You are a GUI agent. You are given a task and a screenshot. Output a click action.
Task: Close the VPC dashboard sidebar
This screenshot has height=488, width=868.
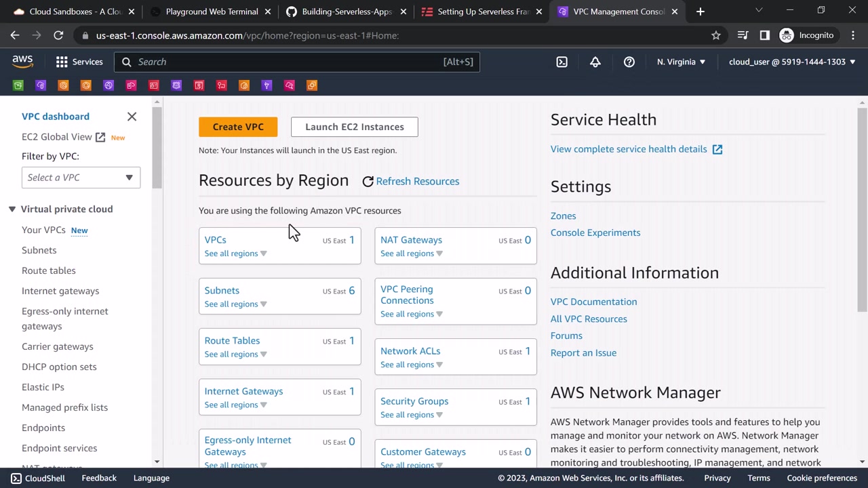point(132,117)
